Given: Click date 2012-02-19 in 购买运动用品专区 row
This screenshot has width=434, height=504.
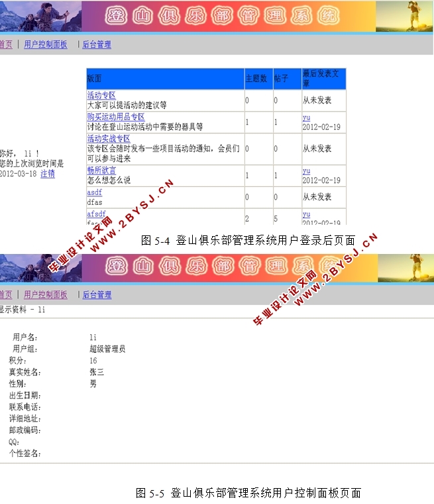Looking at the screenshot, I should click(x=321, y=127).
